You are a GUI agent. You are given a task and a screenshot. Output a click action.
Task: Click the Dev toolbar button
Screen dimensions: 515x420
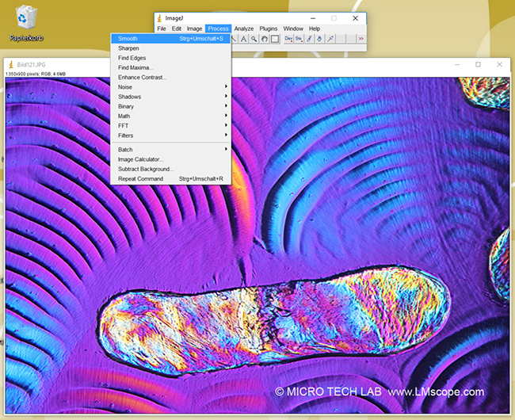coord(288,38)
